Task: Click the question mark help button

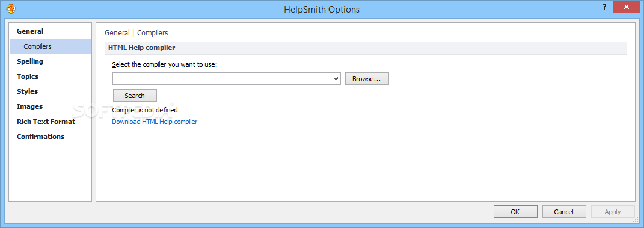Action: pos(604,7)
